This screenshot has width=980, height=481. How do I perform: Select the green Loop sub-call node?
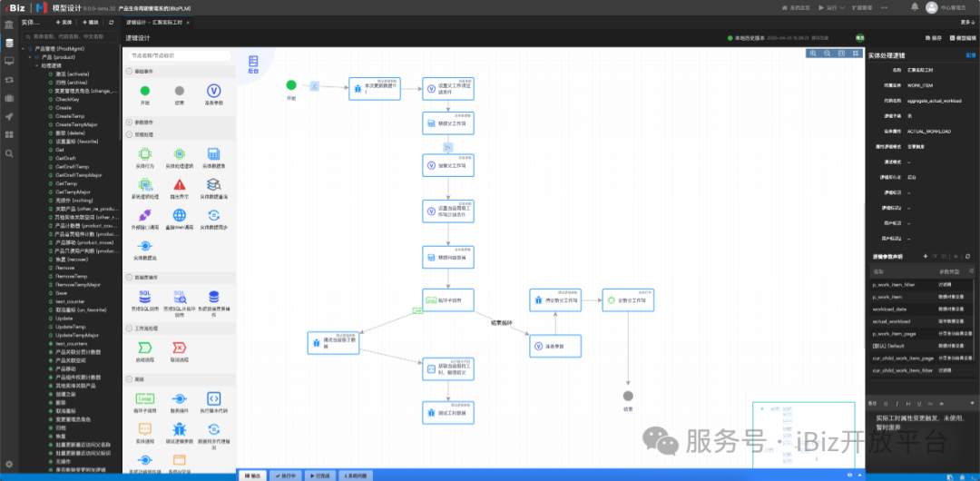tap(145, 398)
